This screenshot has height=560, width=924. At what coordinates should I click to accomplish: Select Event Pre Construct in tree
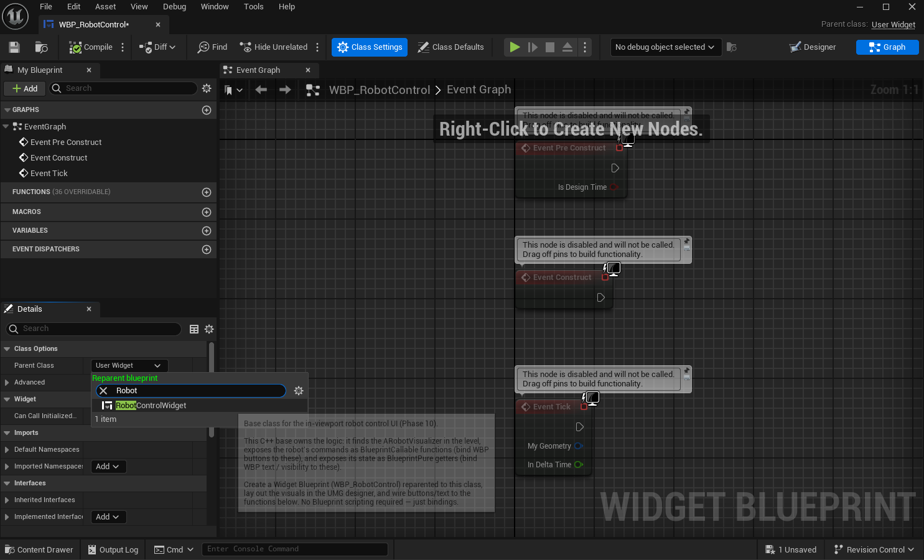coord(66,142)
